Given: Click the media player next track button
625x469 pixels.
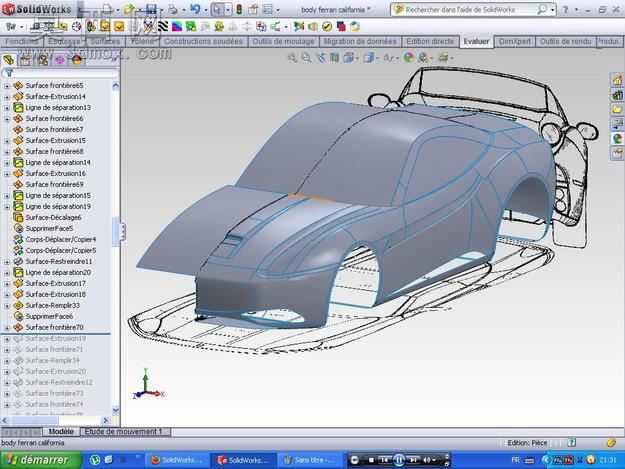Looking at the screenshot, I should click(x=413, y=460).
